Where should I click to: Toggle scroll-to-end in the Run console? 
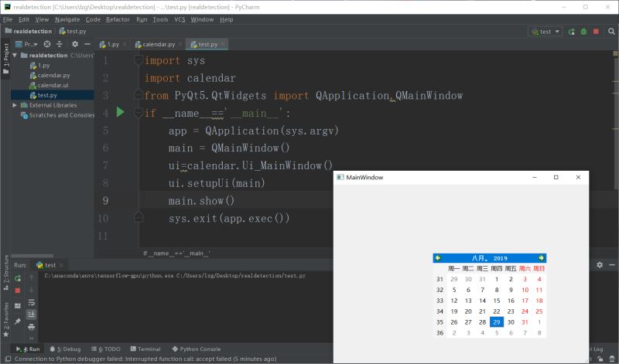(x=32, y=315)
